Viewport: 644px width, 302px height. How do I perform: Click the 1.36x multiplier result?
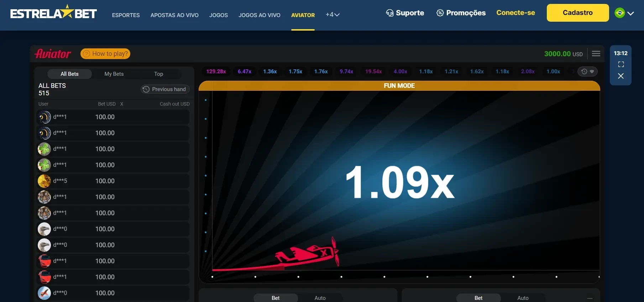coord(270,71)
